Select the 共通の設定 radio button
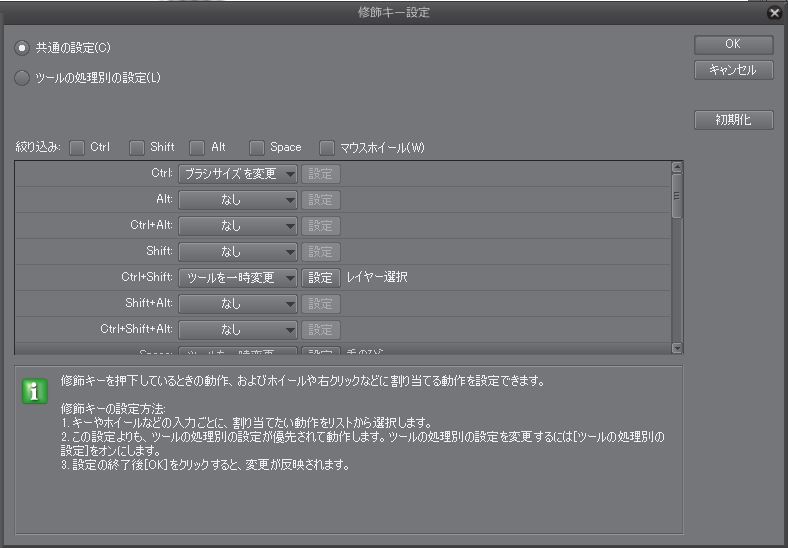788x548 pixels. pyautogui.click(x=22, y=48)
